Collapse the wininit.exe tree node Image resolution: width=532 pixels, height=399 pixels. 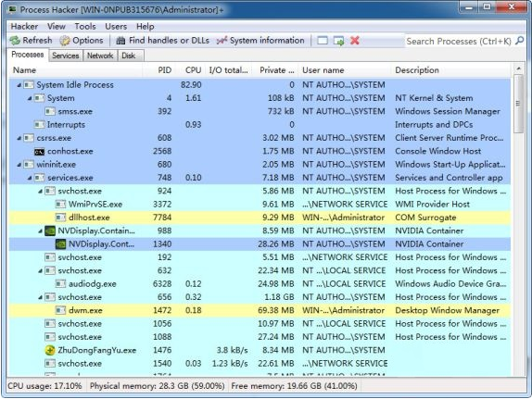point(19,165)
